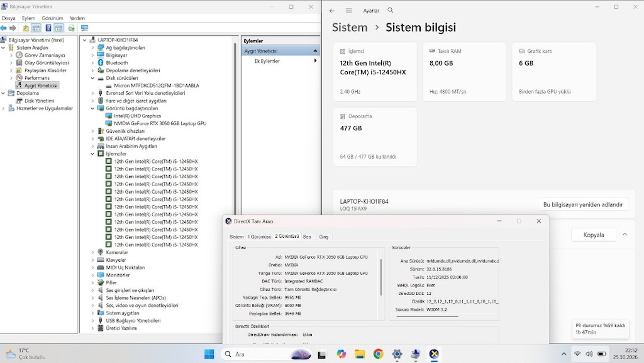
Task: Select the Micron MTFDKCD512QFM disk drive
Action: click(156, 86)
